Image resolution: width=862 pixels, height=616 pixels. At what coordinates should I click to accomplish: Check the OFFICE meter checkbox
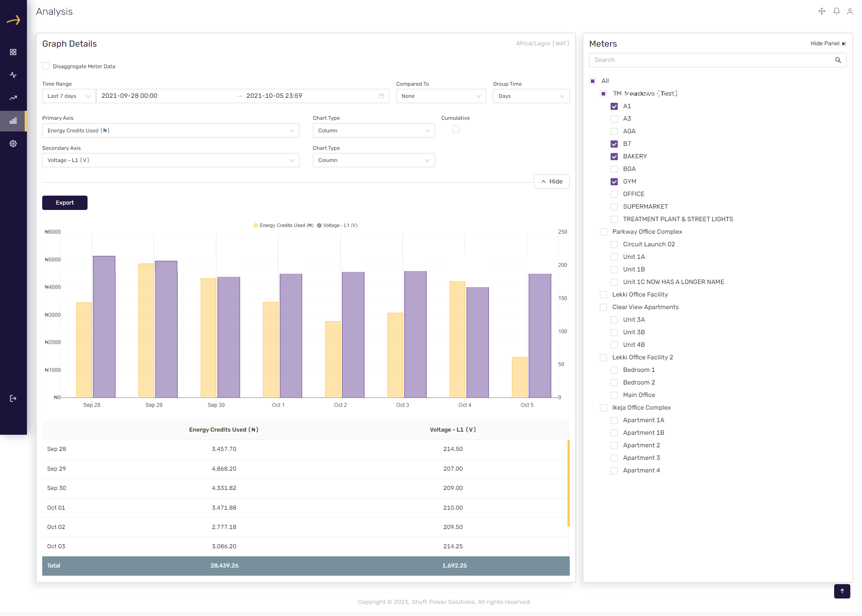pos(614,194)
